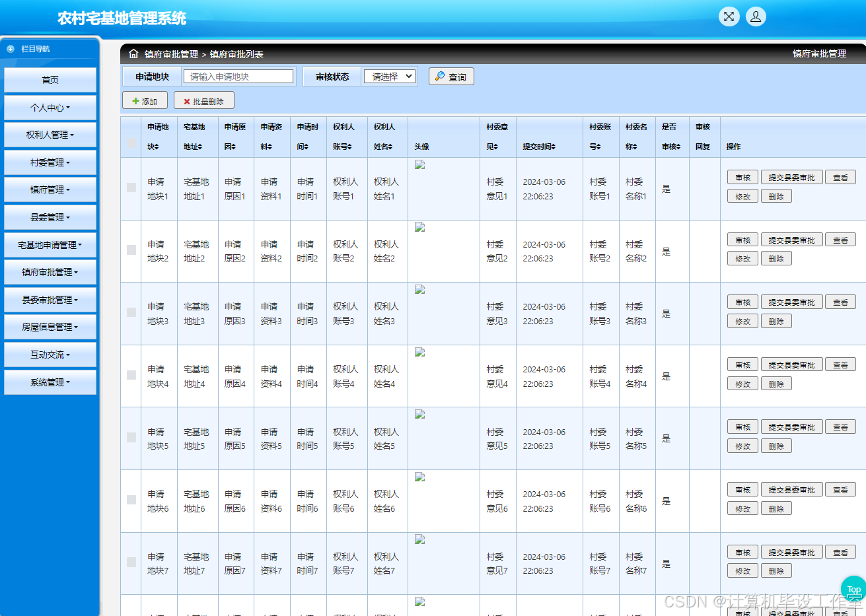The height and width of the screenshot is (616, 866).
Task: Focus the 申请地块 search input field
Action: click(238, 77)
